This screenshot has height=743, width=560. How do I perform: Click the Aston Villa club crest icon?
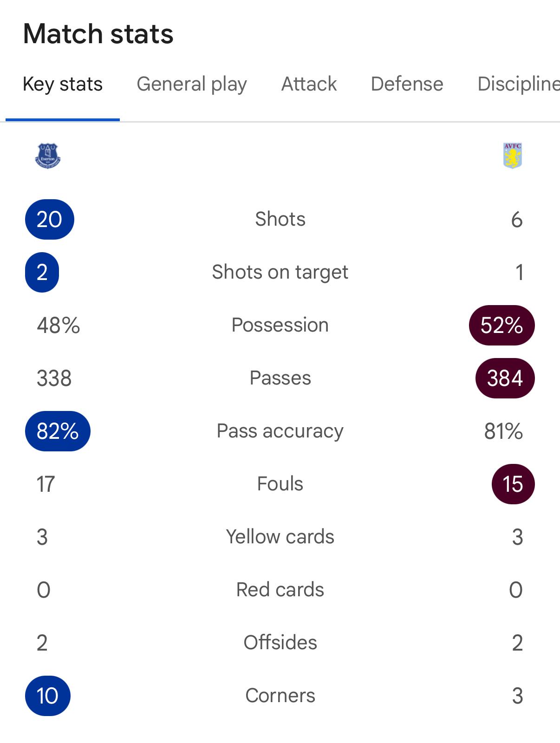pyautogui.click(x=512, y=156)
